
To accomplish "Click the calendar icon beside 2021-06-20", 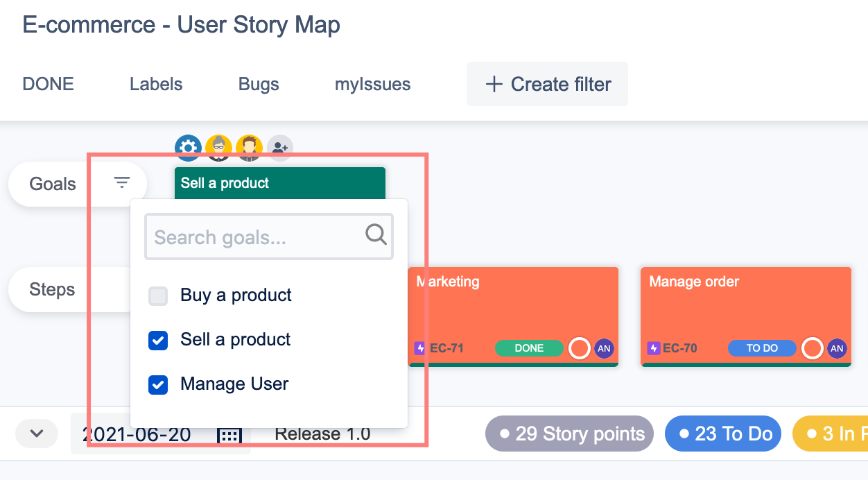I will point(229,435).
